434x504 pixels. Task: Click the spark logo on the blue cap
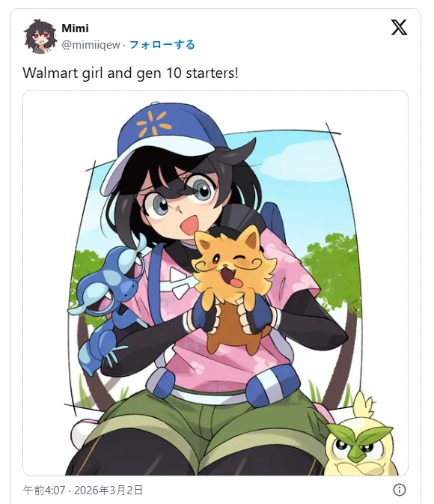pyautogui.click(x=153, y=124)
